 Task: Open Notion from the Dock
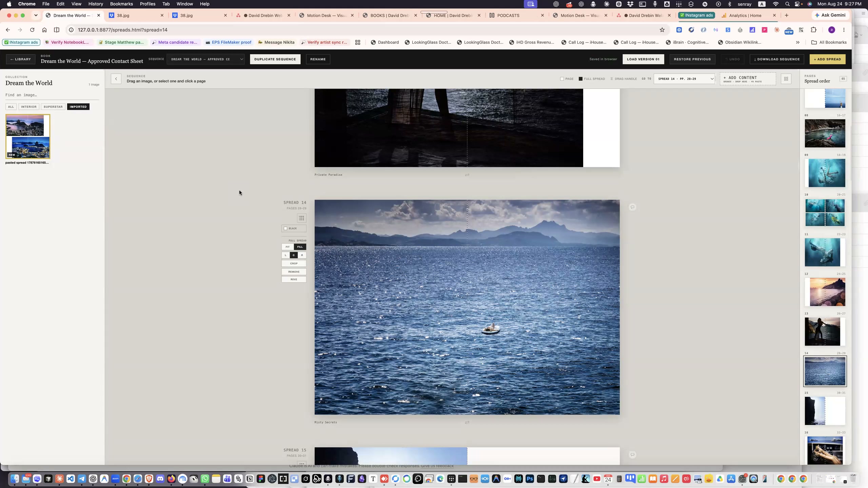coord(250,479)
